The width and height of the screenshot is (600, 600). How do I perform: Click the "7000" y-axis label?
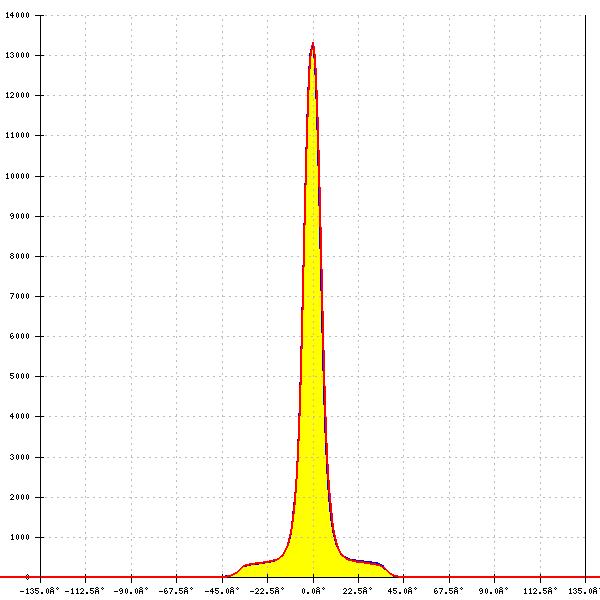click(20, 296)
